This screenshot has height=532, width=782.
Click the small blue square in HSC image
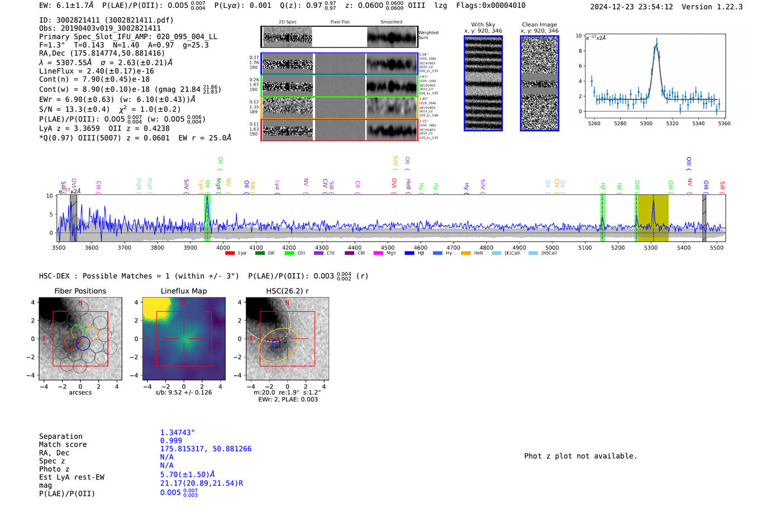click(x=276, y=344)
